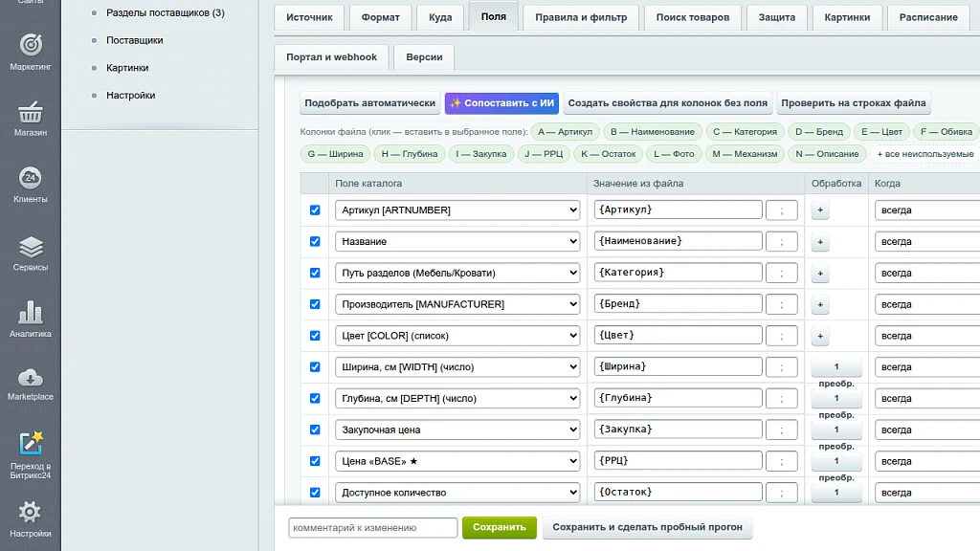Insert the A — Артикул column chip
The width and height of the screenshot is (980, 551).
coord(565,132)
